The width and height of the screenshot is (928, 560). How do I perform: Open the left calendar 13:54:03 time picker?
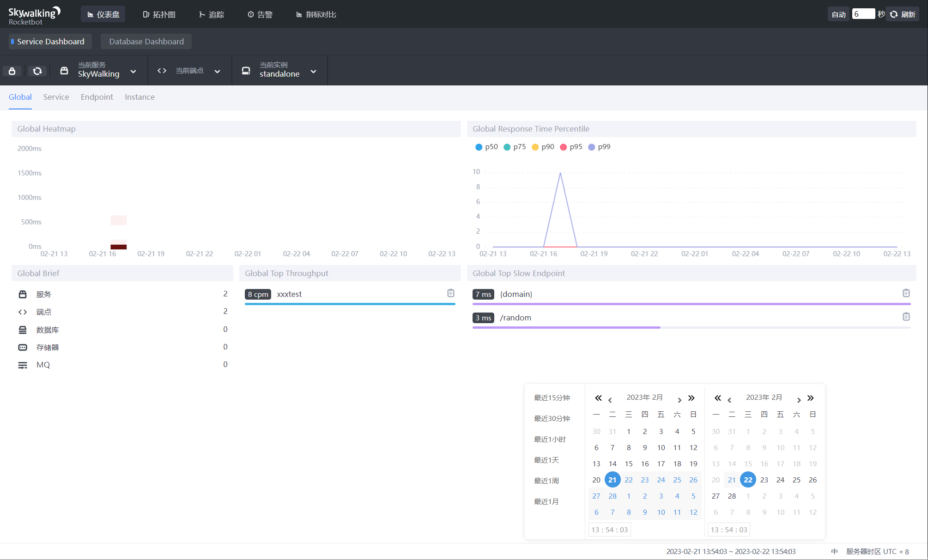coord(610,530)
